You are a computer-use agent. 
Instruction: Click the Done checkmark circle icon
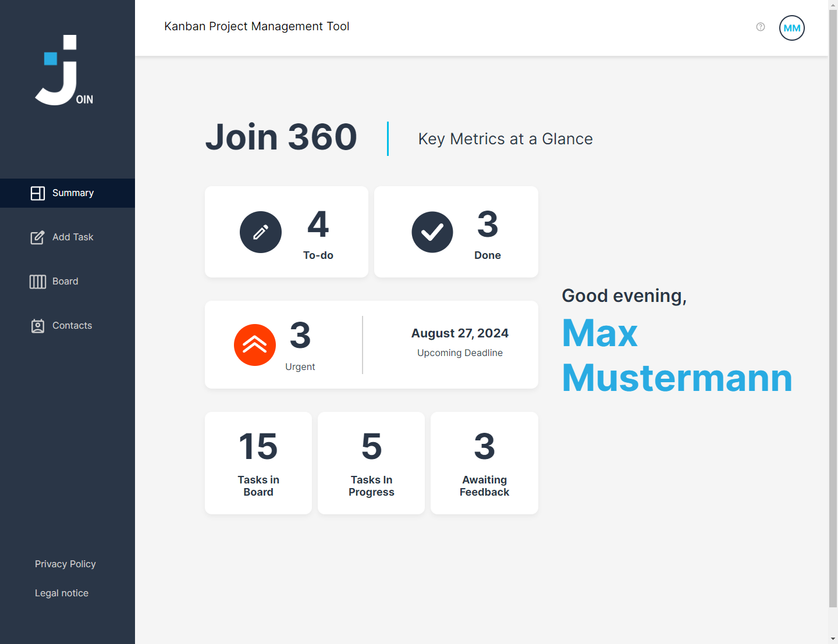pos(432,232)
